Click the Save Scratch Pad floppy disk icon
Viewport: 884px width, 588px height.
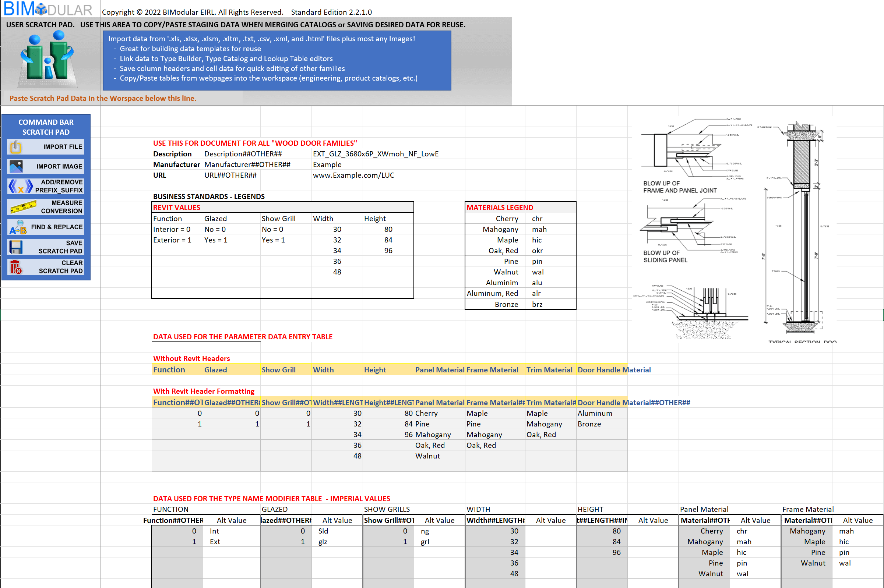16,247
